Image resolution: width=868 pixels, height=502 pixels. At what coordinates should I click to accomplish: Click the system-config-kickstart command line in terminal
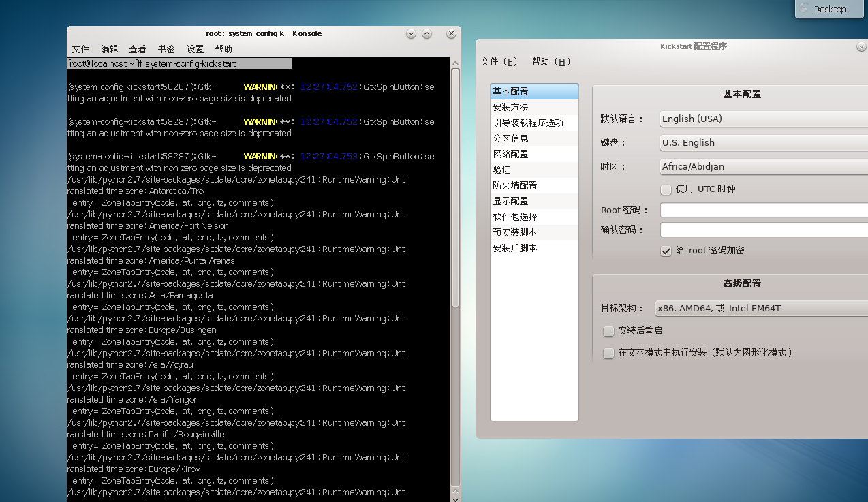[179, 63]
